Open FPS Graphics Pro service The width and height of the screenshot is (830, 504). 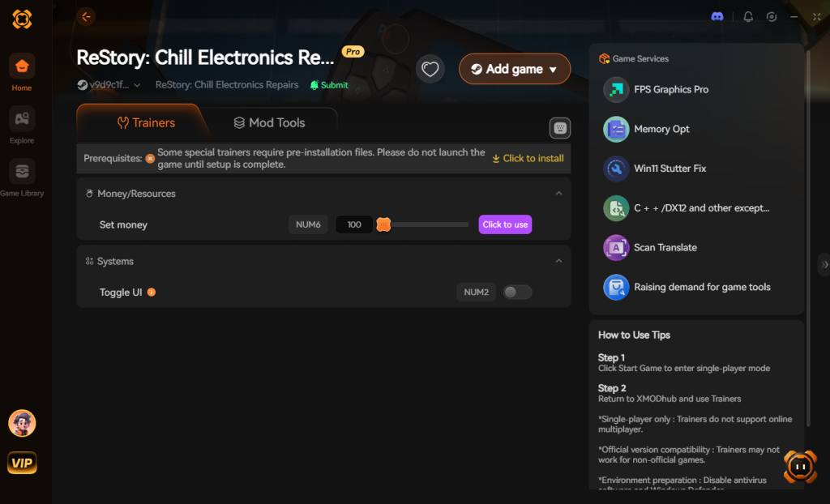coord(657,89)
